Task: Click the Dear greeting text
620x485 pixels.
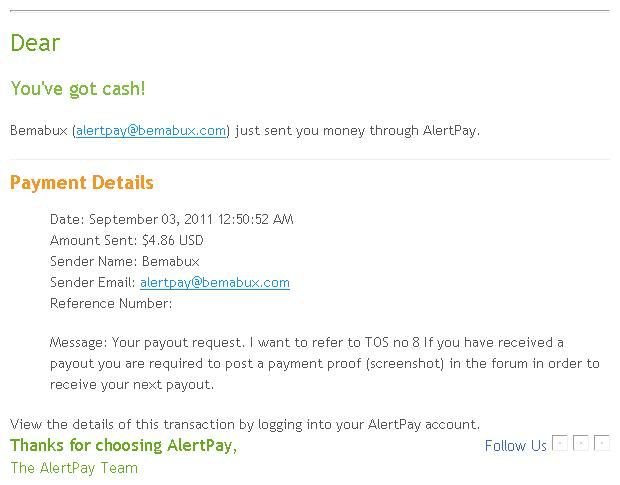Action: point(35,43)
